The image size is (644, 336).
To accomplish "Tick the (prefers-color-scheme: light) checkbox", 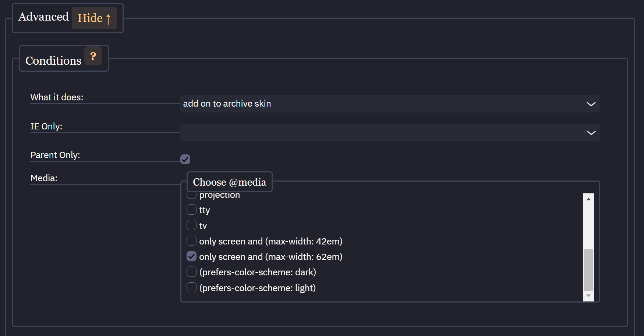I will 191,287.
